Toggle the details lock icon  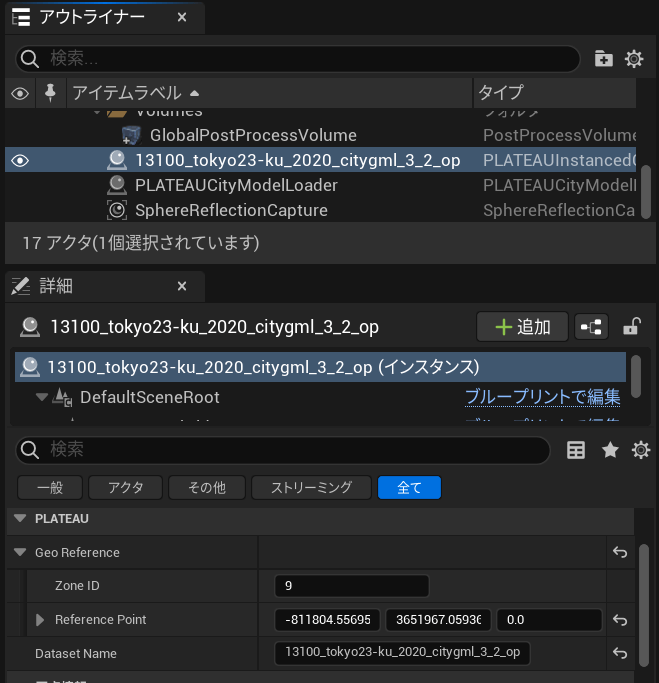[632, 327]
